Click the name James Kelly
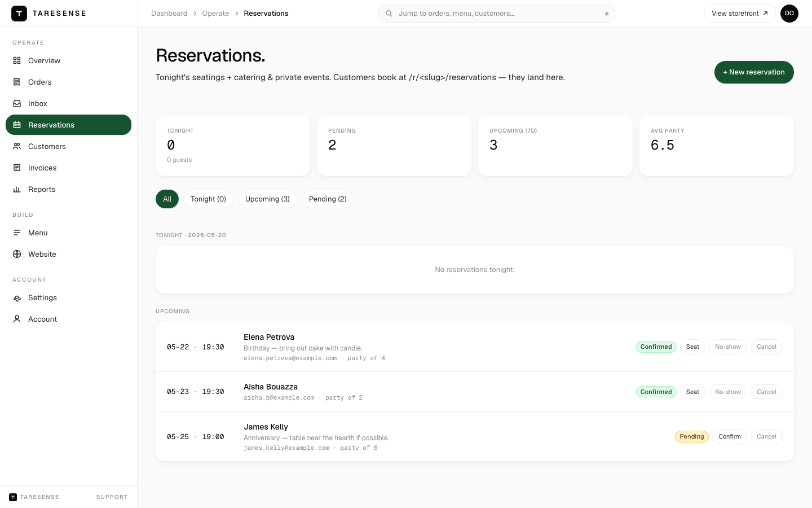 coord(266,427)
